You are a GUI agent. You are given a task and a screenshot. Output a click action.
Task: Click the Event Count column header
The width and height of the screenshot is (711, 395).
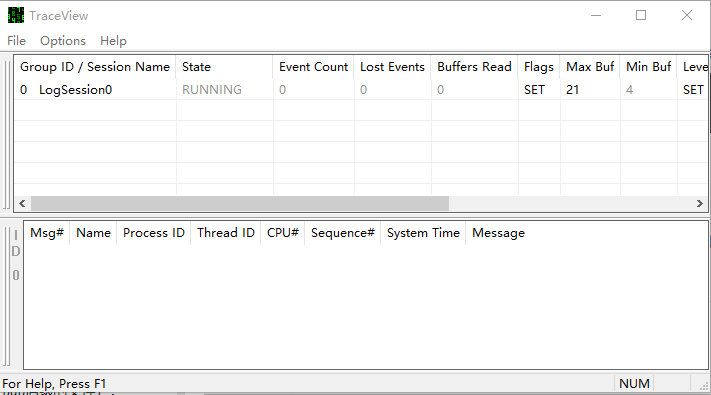click(313, 67)
